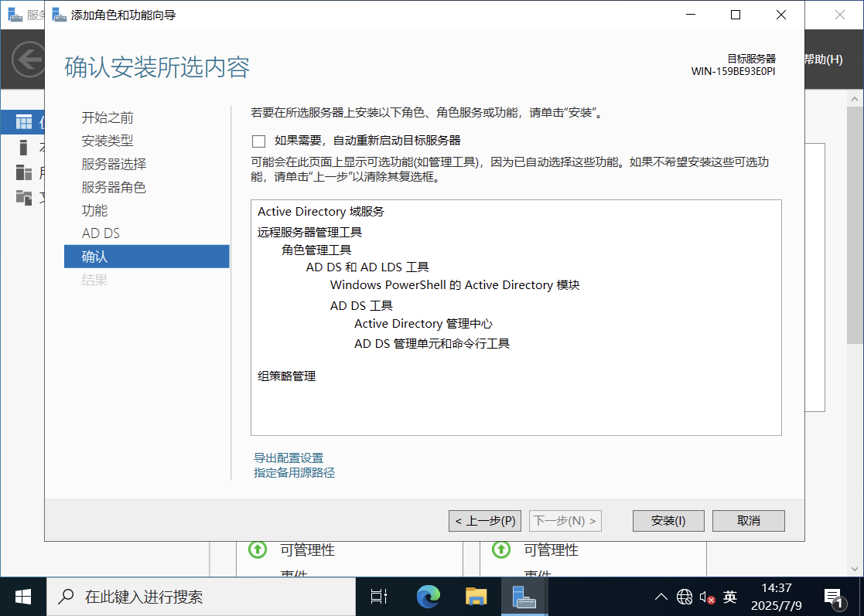Viewport: 864px width, 616px height.
Task: Show hidden system tray icons
Action: coord(661,597)
